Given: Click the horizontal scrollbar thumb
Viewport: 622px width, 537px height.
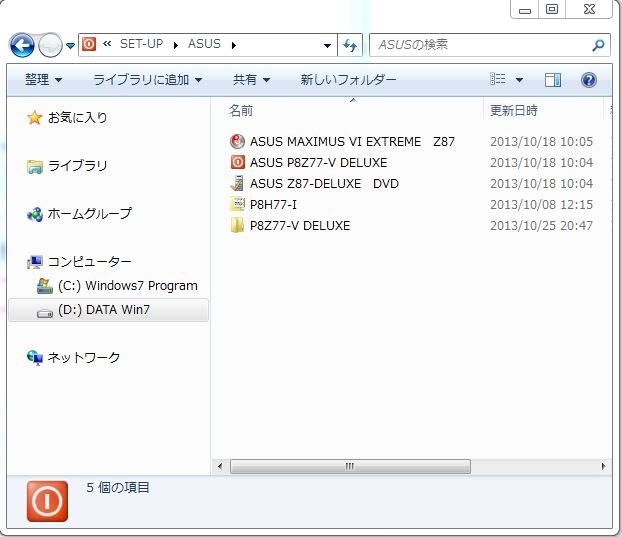Looking at the screenshot, I should click(x=350, y=466).
